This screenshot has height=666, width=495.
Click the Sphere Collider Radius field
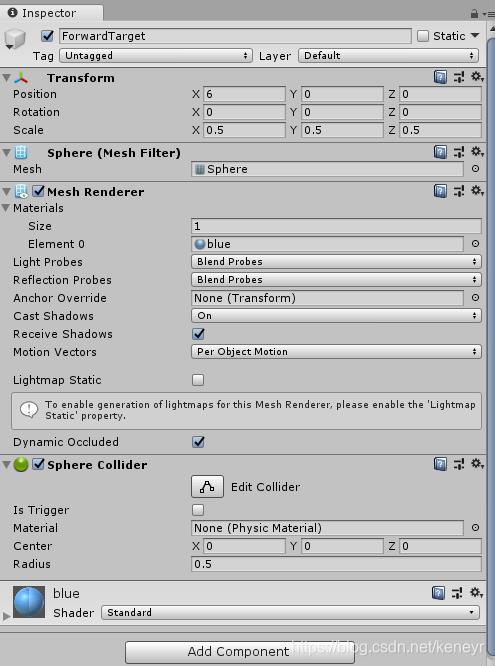tap(336, 564)
